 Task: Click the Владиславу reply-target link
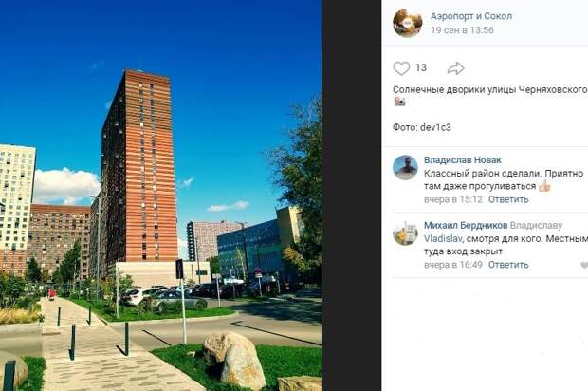(536, 225)
